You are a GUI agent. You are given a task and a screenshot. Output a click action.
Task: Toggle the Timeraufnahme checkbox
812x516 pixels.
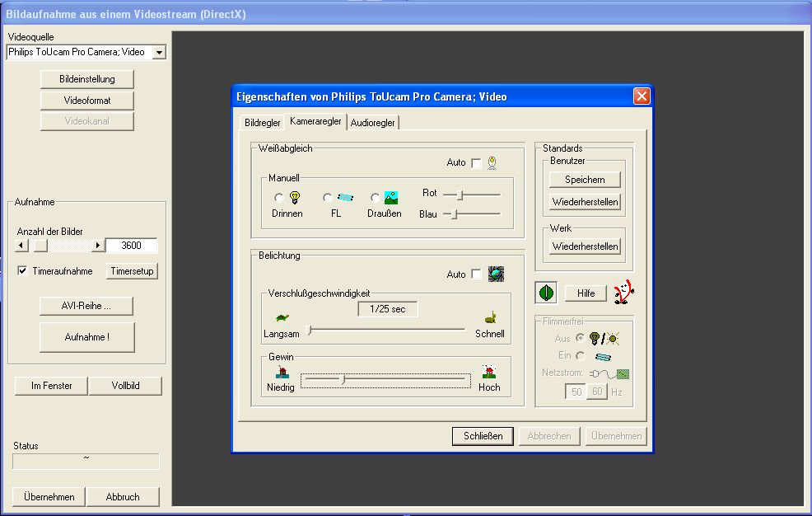click(x=23, y=271)
